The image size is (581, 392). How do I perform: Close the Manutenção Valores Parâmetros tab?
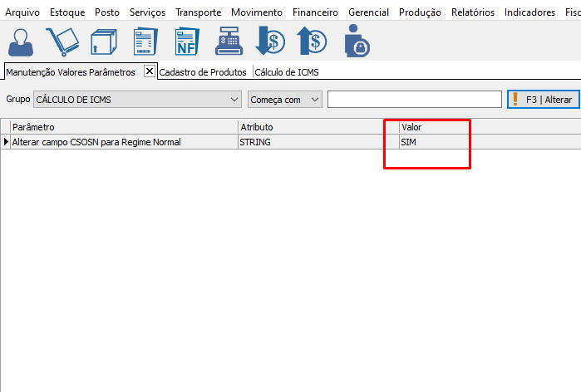pos(150,71)
